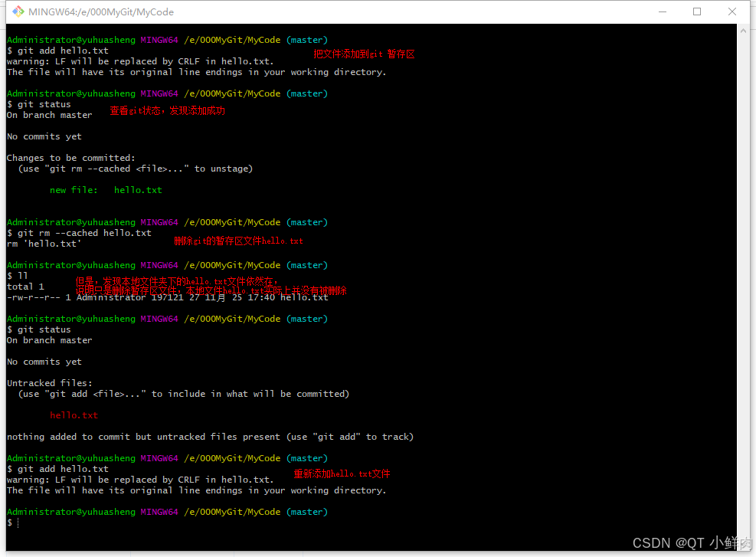The height and width of the screenshot is (557, 756).
Task: Click the scrollbar up arrow
Action: [x=743, y=31]
